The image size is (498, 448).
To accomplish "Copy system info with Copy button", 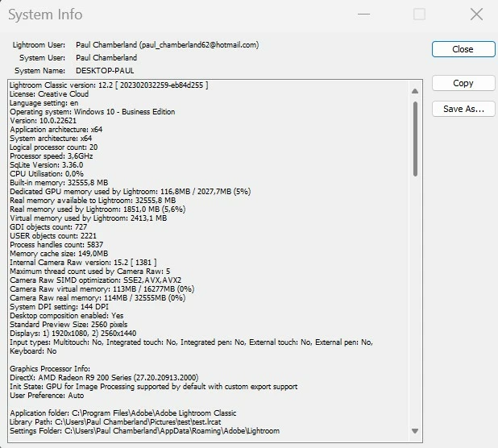I will coord(463,83).
